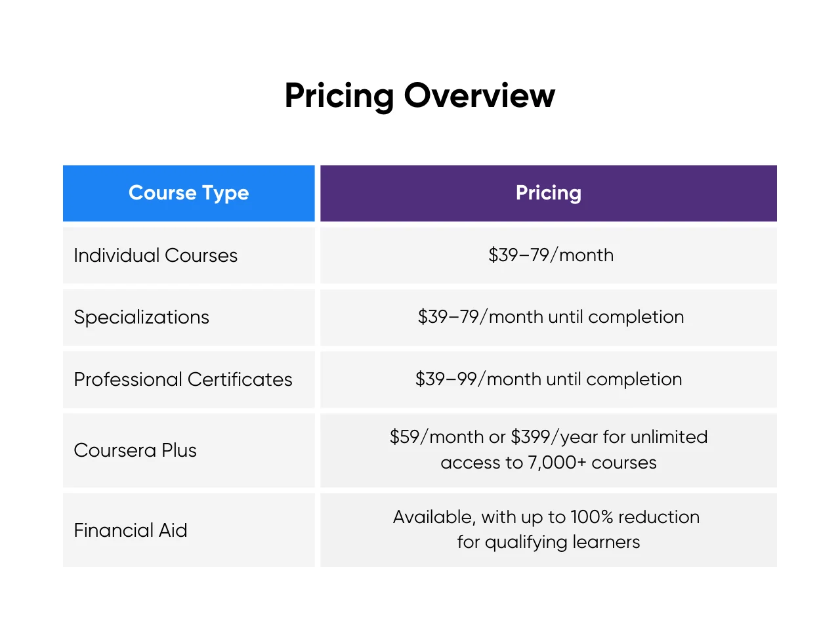Select the Specializations row label

click(141, 317)
